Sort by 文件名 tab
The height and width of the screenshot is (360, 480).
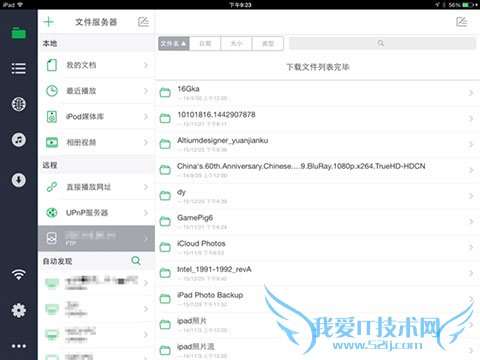pos(174,43)
